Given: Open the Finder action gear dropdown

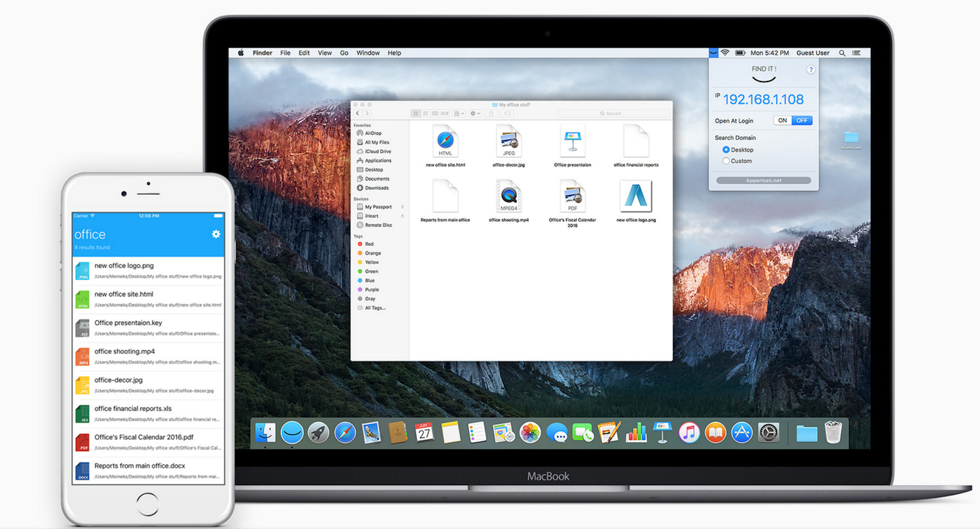Looking at the screenshot, I should (475, 113).
